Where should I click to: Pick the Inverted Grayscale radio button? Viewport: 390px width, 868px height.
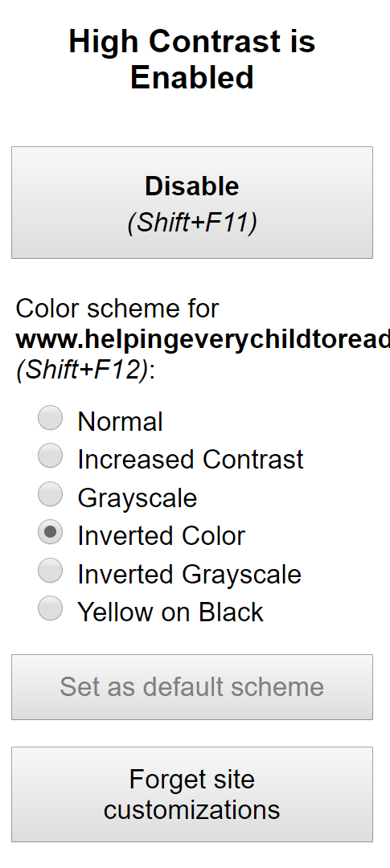(50, 570)
